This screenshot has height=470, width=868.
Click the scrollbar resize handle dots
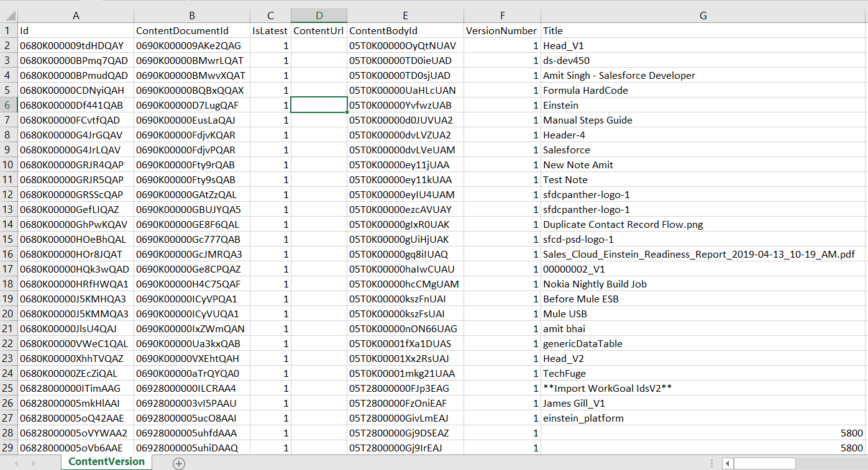[712, 463]
